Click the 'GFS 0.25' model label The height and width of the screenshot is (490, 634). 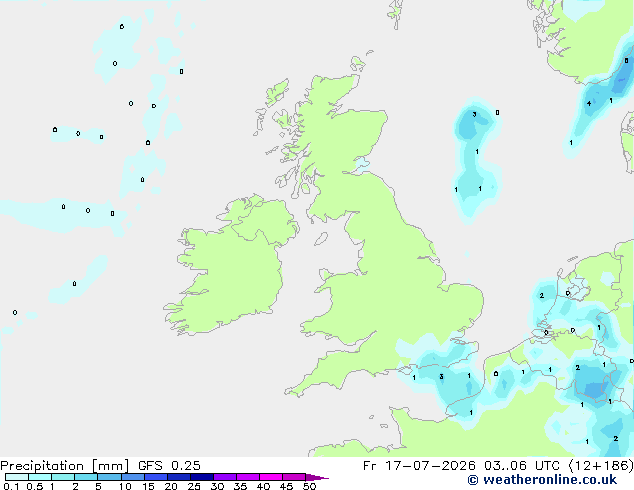(x=169, y=466)
